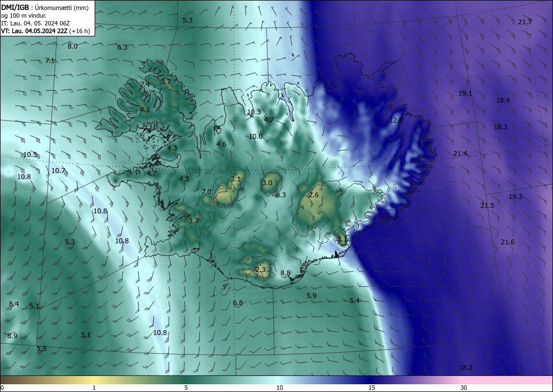Click the 21.5 value on the map
553x392 pixels.
487,206
